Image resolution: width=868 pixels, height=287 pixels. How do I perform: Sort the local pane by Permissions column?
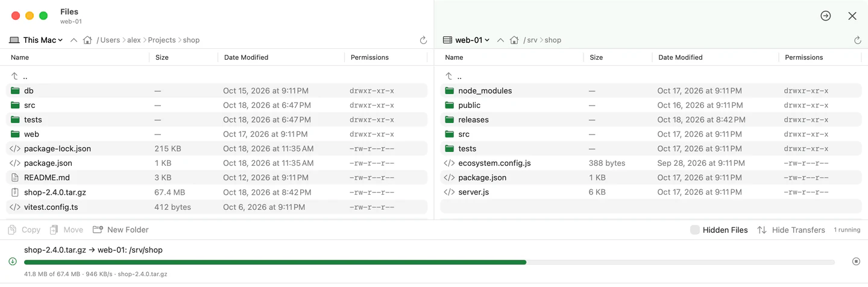[x=370, y=57]
